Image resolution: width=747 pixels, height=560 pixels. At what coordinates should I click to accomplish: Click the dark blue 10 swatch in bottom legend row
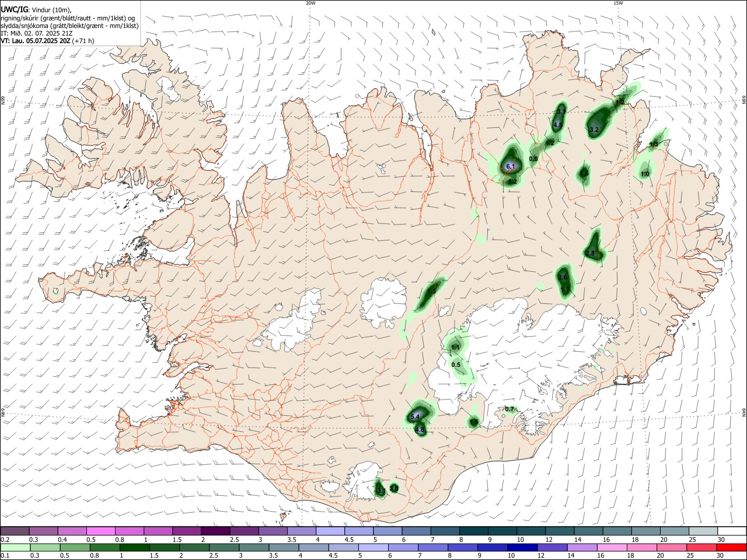[x=522, y=548]
